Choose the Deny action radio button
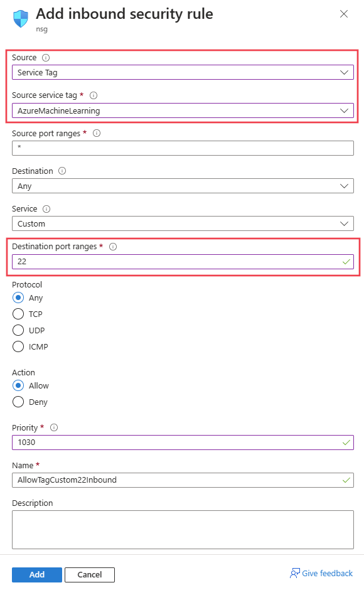This screenshot has height=590, width=364. point(18,402)
